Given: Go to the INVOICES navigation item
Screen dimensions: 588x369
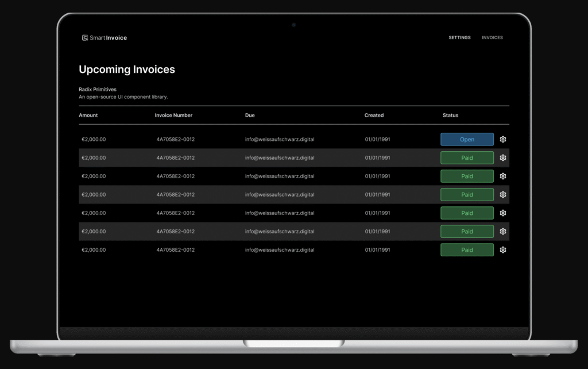Looking at the screenshot, I should tap(492, 38).
